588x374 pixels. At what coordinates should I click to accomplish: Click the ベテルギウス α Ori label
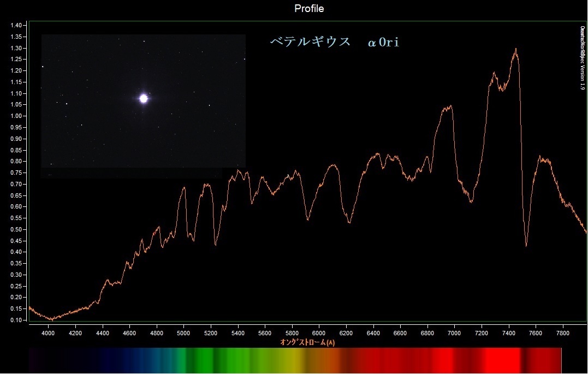(335, 41)
